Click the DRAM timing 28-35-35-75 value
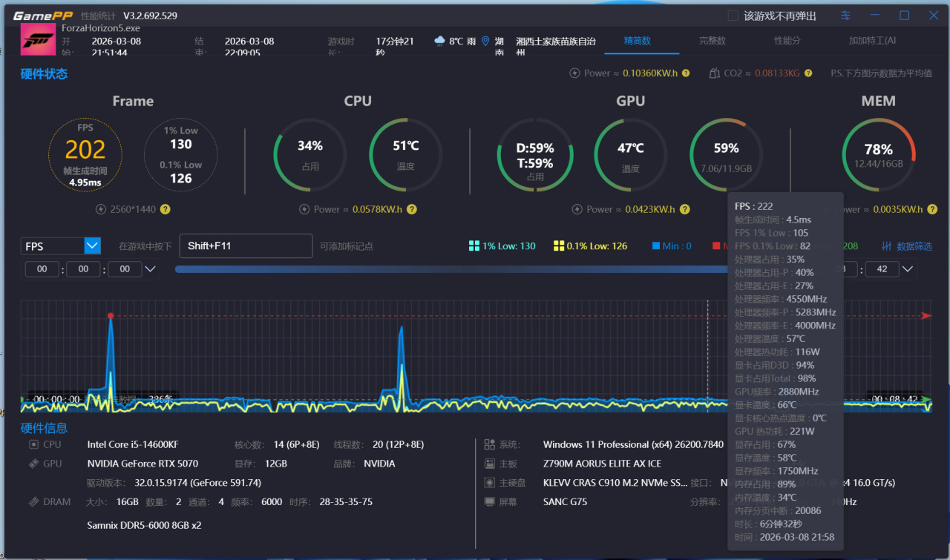Screen dimensions: 950x560 click(x=344, y=502)
